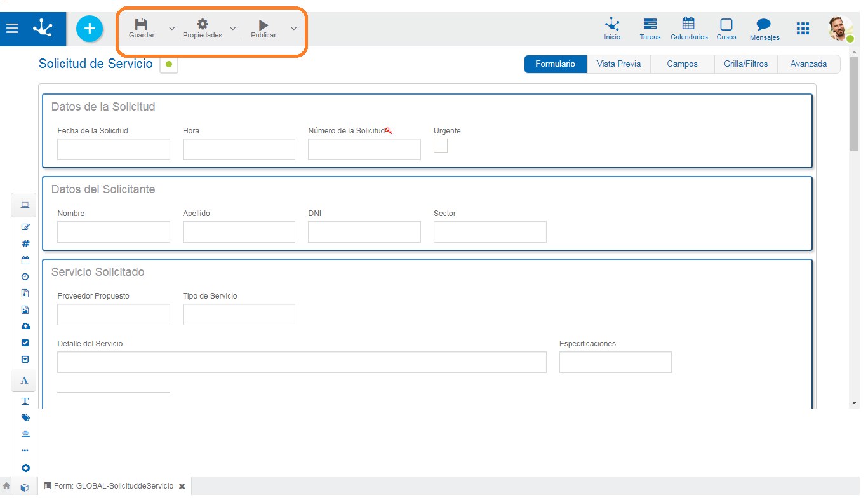Click the green status dot button beside title
Image resolution: width=868 pixels, height=502 pixels.
169,64
